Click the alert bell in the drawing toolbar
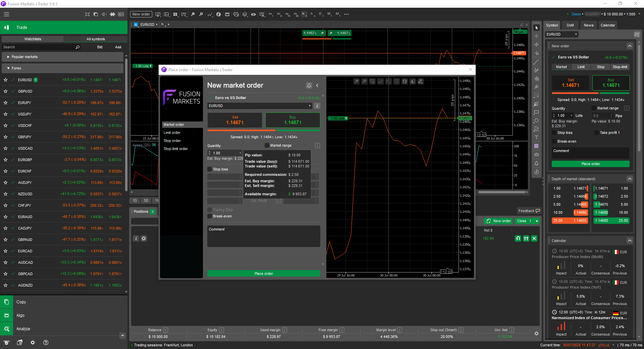 tap(536, 163)
